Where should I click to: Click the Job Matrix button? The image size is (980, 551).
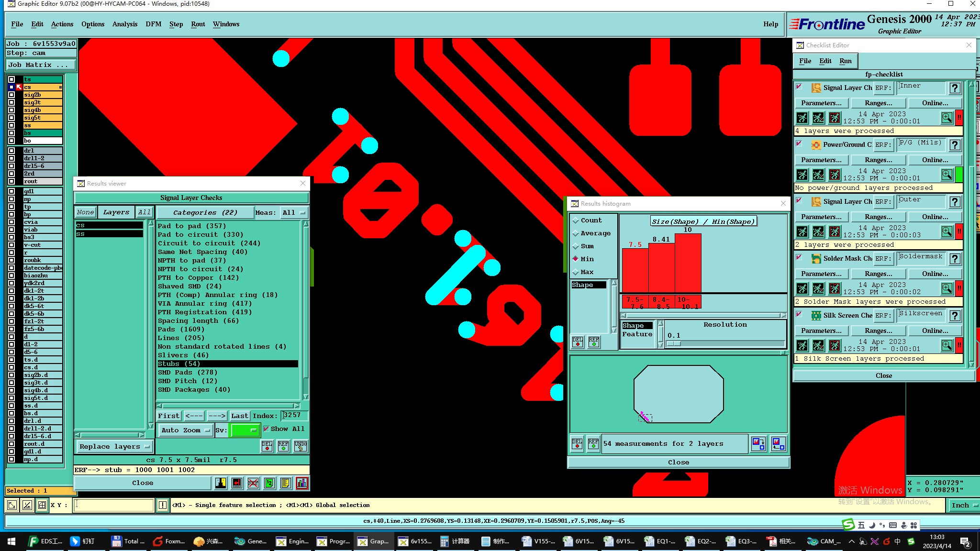coord(41,65)
